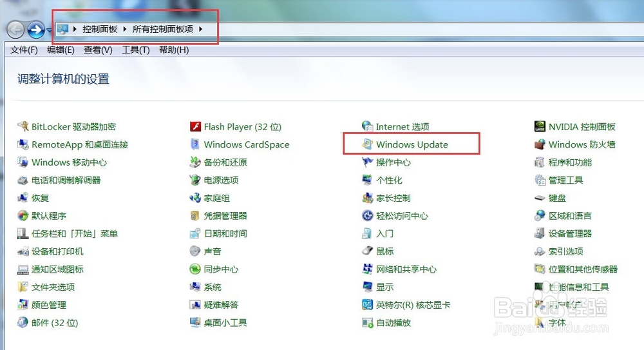This screenshot has height=350, width=644.
Task: Open the 查看(V) menu
Action: pyautogui.click(x=98, y=50)
